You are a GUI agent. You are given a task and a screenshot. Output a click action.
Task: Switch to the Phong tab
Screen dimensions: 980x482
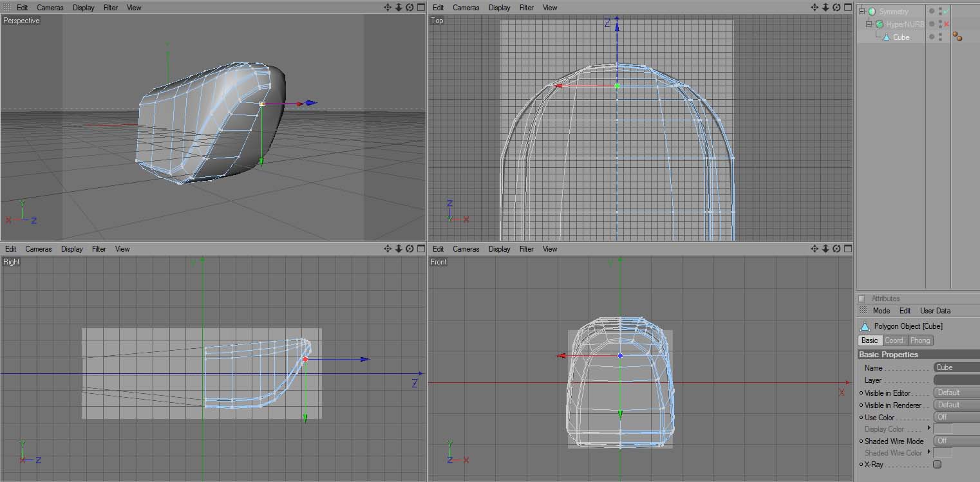(x=920, y=340)
